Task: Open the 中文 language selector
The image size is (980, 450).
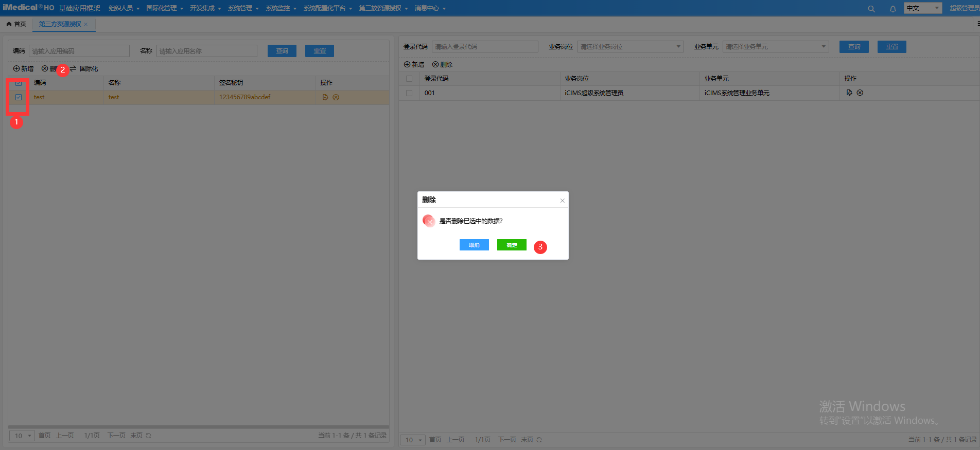Action: point(922,8)
